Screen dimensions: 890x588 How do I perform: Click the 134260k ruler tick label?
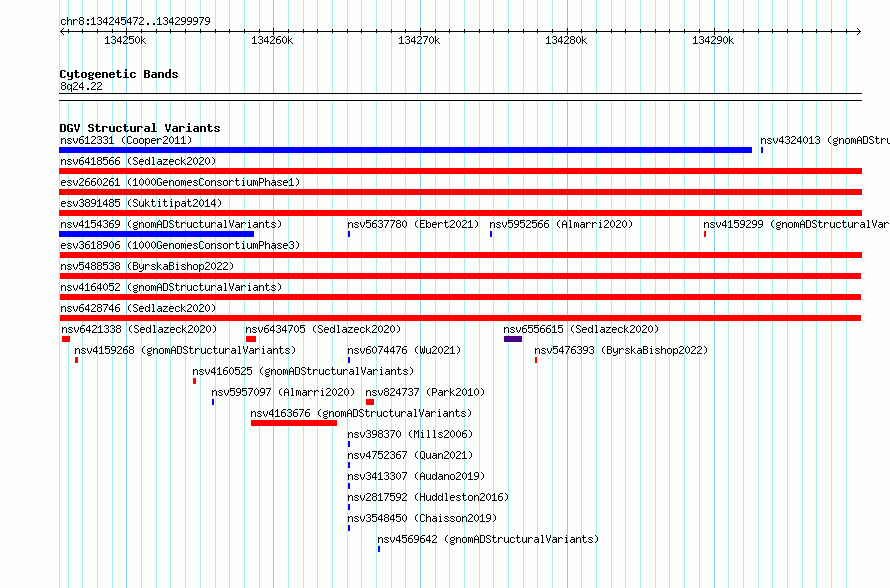pyautogui.click(x=272, y=40)
